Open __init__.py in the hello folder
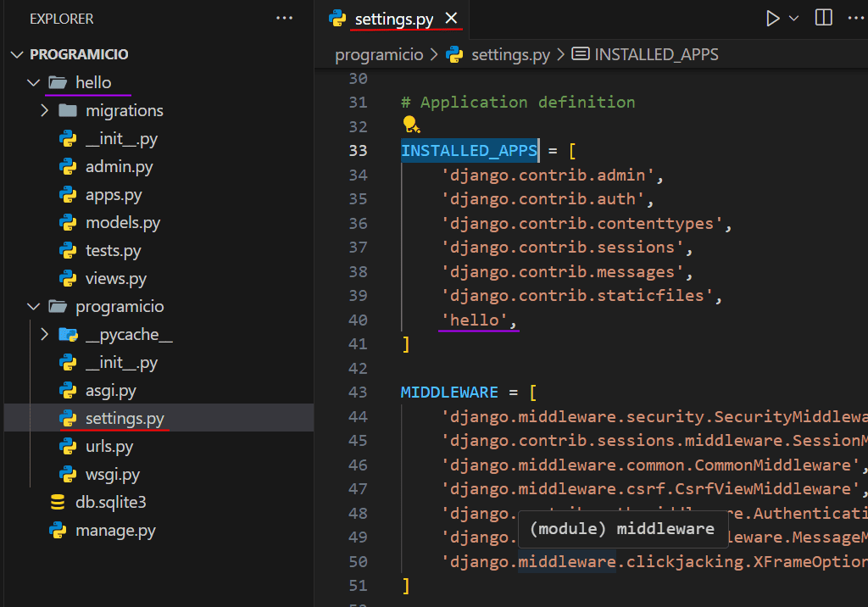Image resolution: width=868 pixels, height=607 pixels. [122, 138]
